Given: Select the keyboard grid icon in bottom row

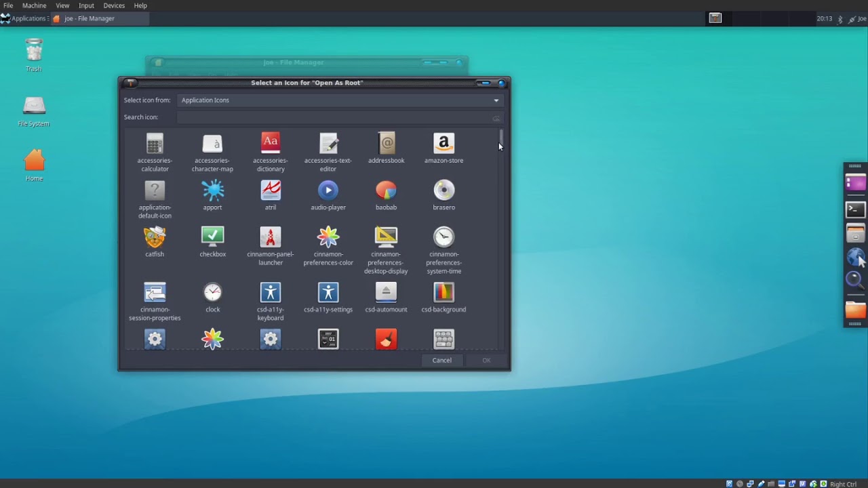Looking at the screenshot, I should click(443, 339).
